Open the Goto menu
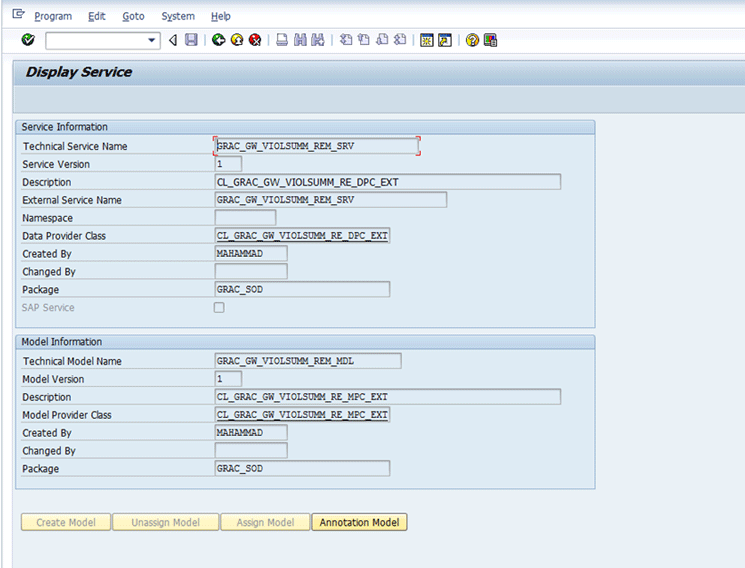 (x=133, y=16)
